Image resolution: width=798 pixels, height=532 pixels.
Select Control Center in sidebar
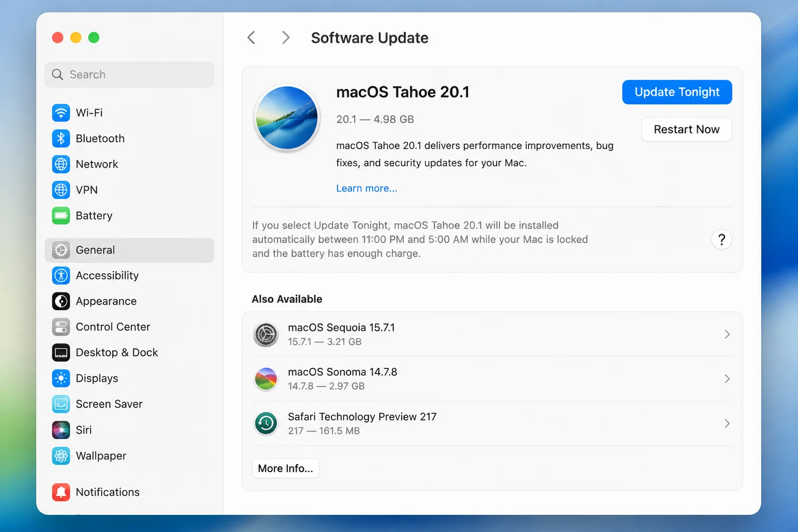tap(129, 327)
